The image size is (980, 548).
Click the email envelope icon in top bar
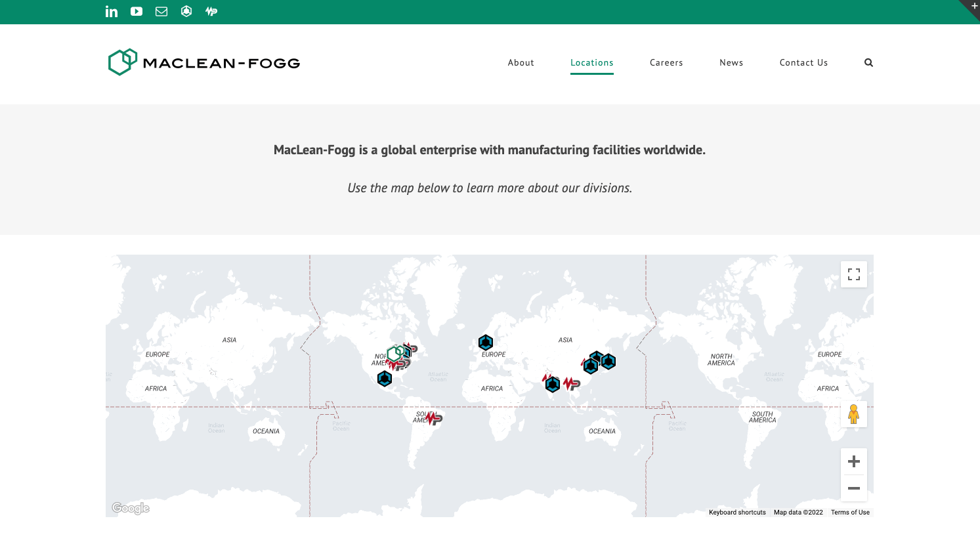pos(161,11)
